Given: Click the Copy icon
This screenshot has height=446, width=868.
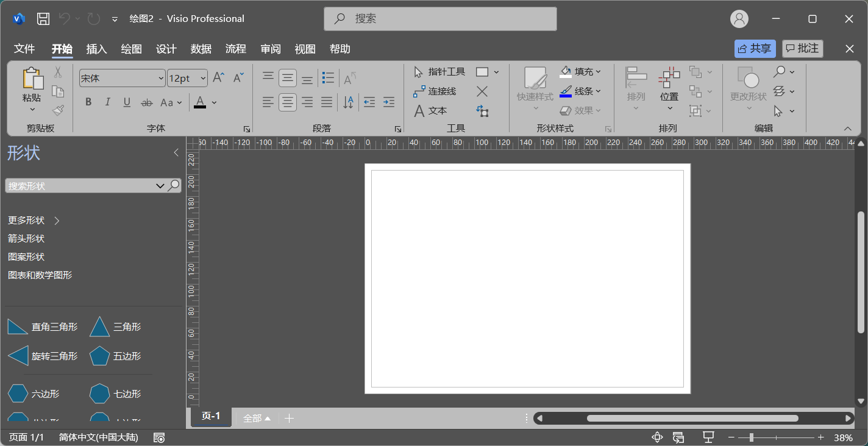Looking at the screenshot, I should click(x=58, y=91).
